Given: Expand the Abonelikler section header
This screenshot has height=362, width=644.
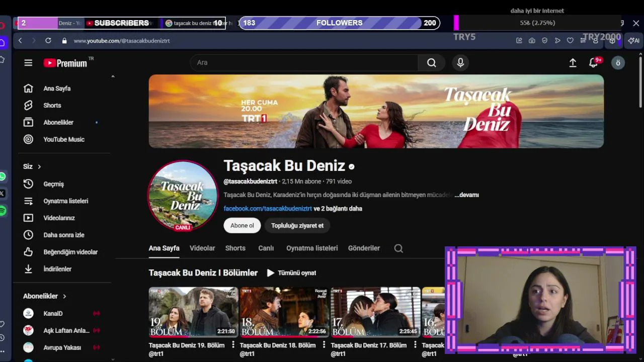Looking at the screenshot, I should pos(44,296).
